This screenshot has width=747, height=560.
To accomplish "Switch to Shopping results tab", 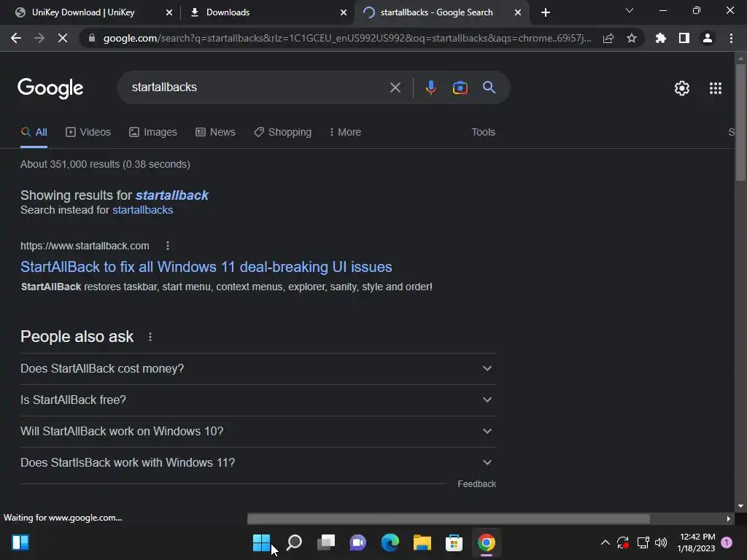I will click(282, 133).
